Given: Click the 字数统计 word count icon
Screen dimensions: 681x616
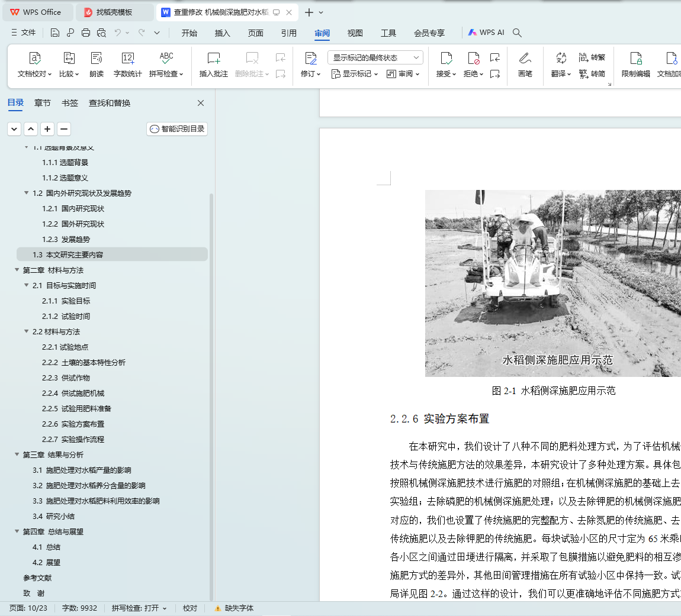Looking at the screenshot, I should coord(127,59).
